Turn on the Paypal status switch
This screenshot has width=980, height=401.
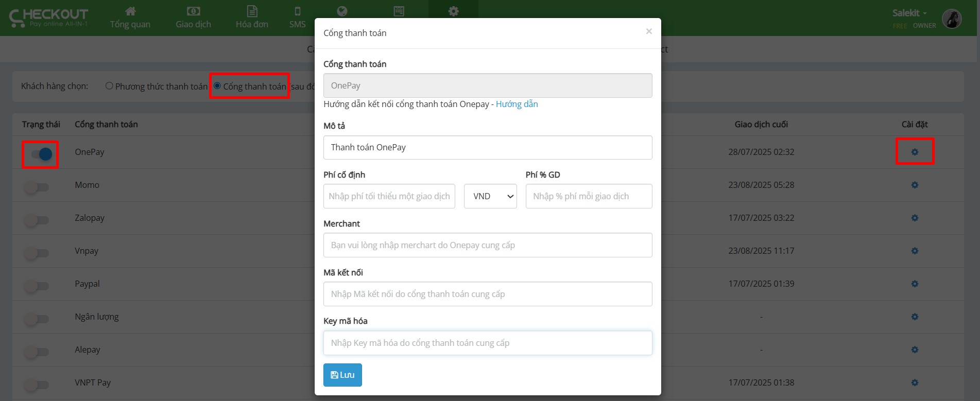tap(37, 286)
